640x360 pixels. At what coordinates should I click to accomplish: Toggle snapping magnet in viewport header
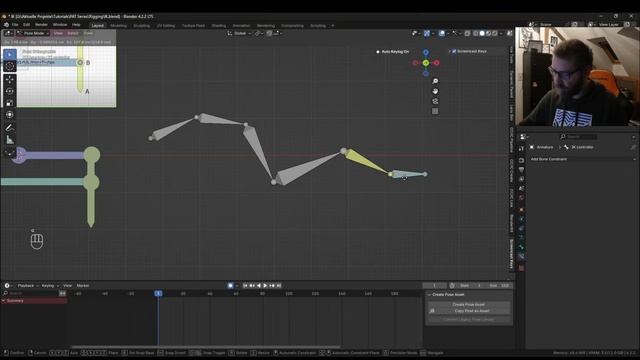(269, 33)
